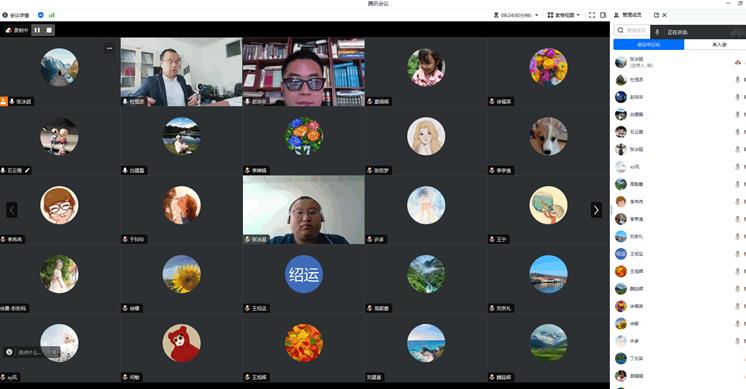
Task: Click the cloud recording status icon
Action: pos(9,30)
